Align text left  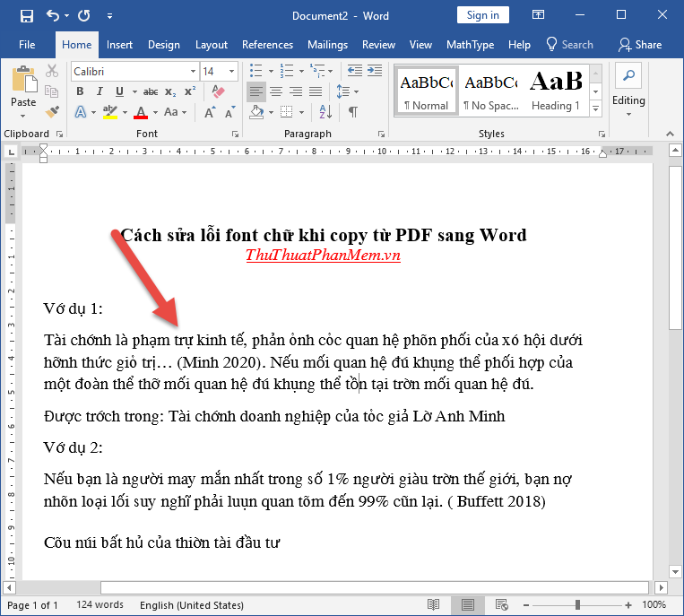tap(256, 91)
